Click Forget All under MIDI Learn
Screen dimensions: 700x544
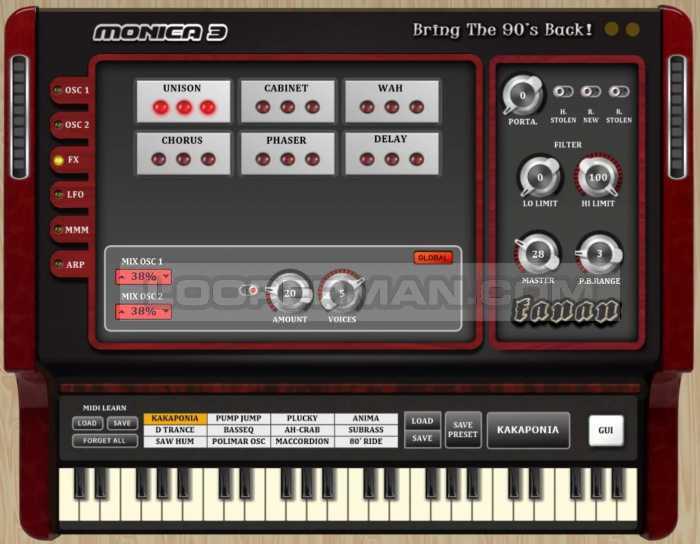tap(105, 440)
